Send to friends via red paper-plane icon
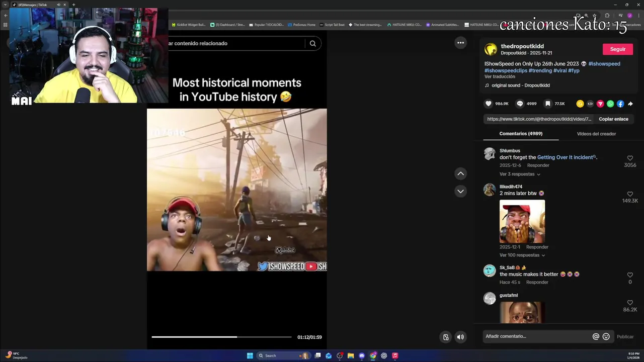Screen dimensions: 644x362 point(600,104)
